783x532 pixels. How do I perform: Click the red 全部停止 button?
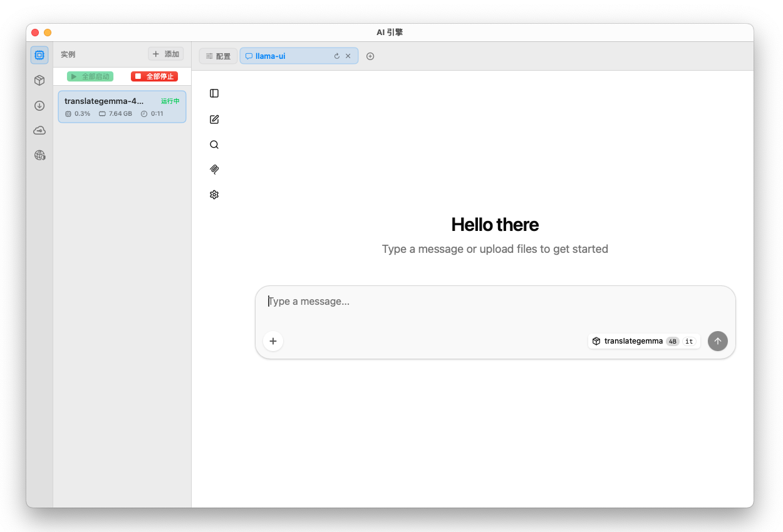point(154,76)
